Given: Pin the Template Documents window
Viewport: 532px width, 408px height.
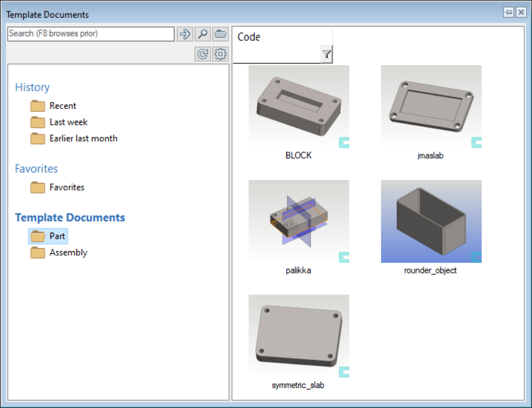Looking at the screenshot, I should tap(508, 12).
